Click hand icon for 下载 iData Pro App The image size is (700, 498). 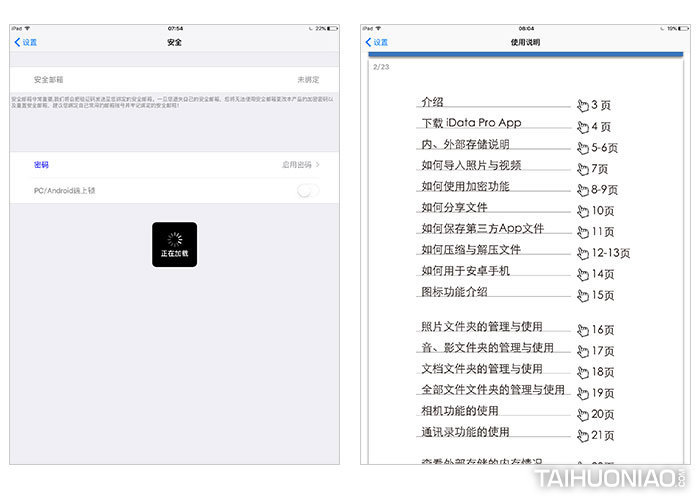coord(583,127)
